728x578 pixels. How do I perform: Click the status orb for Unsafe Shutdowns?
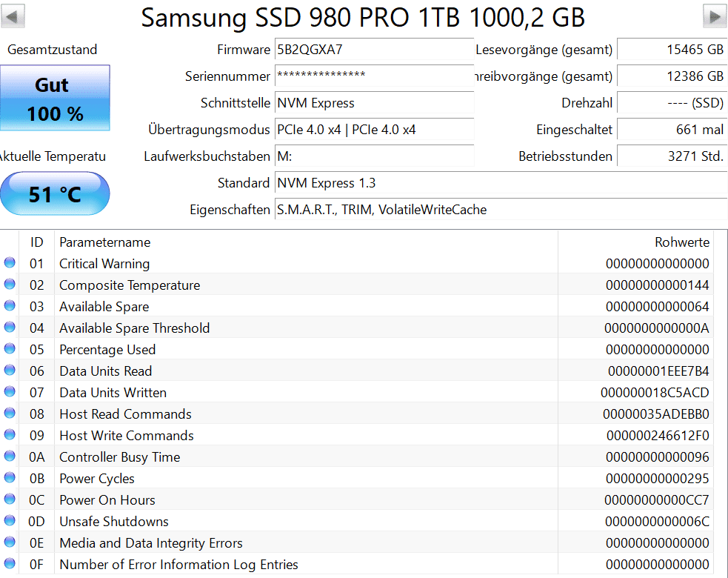click(x=10, y=520)
